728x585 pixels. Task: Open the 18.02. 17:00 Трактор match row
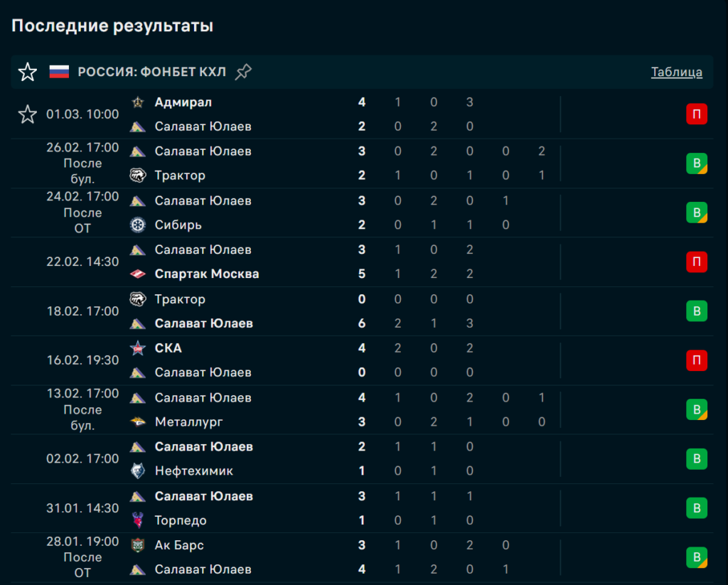point(355,311)
